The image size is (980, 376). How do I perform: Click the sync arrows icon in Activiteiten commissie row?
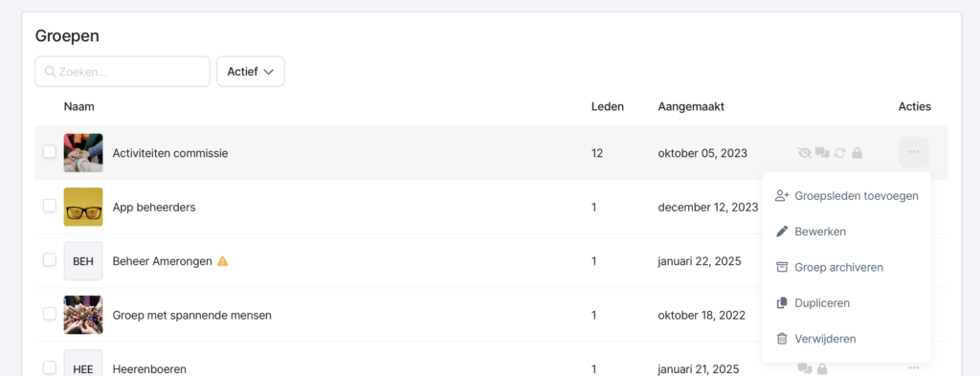(x=840, y=152)
